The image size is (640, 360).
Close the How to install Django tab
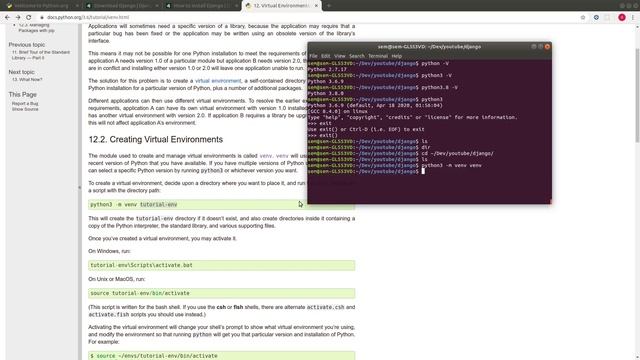(236, 6)
